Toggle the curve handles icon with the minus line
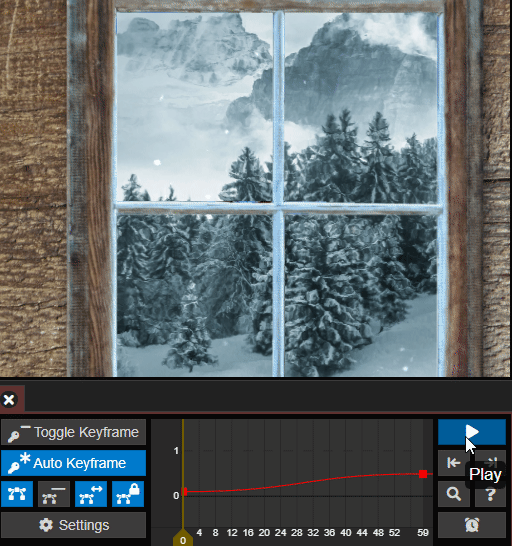The image size is (512, 546). [54, 494]
